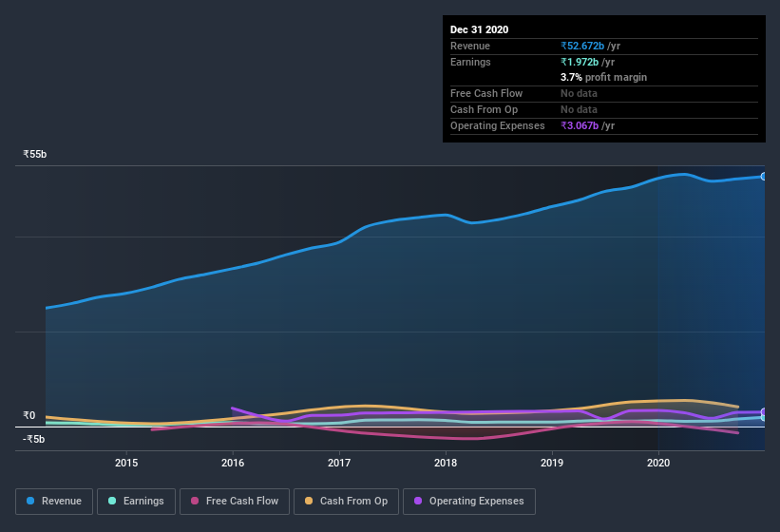
Task: Click the 2017 x-axis label
Action: 339,463
